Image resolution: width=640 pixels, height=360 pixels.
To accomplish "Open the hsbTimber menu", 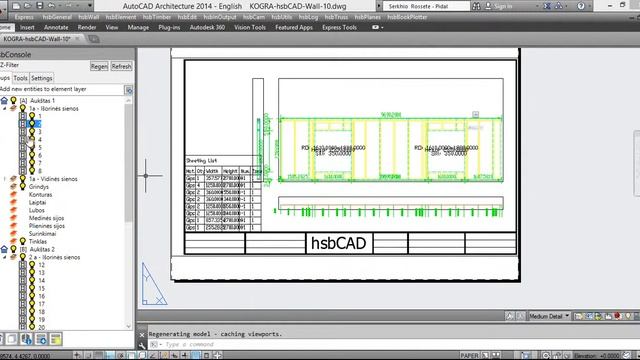I will [157, 17].
